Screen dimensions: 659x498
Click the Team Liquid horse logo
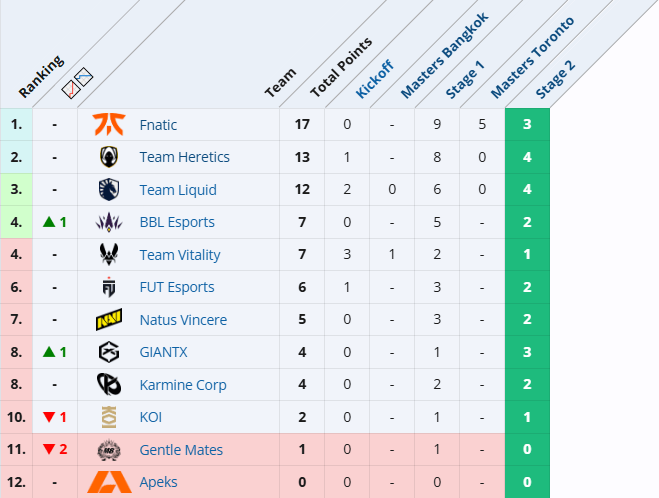[109, 190]
